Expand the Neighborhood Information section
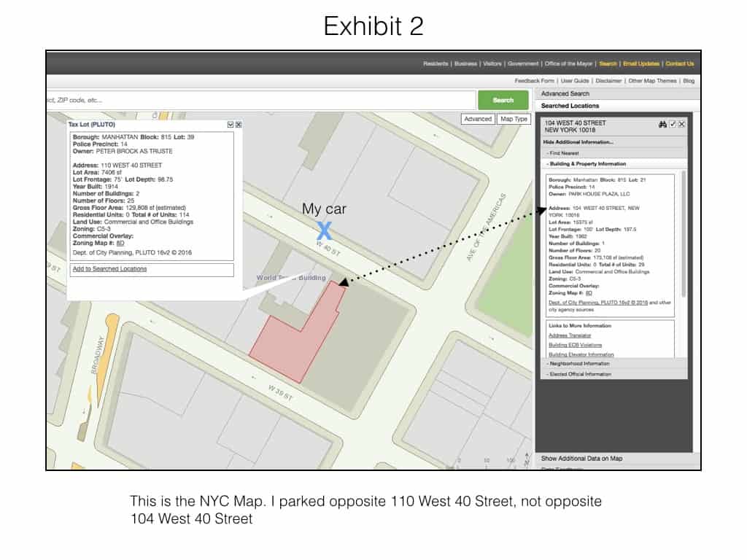The height and width of the screenshot is (560, 747). (x=578, y=364)
